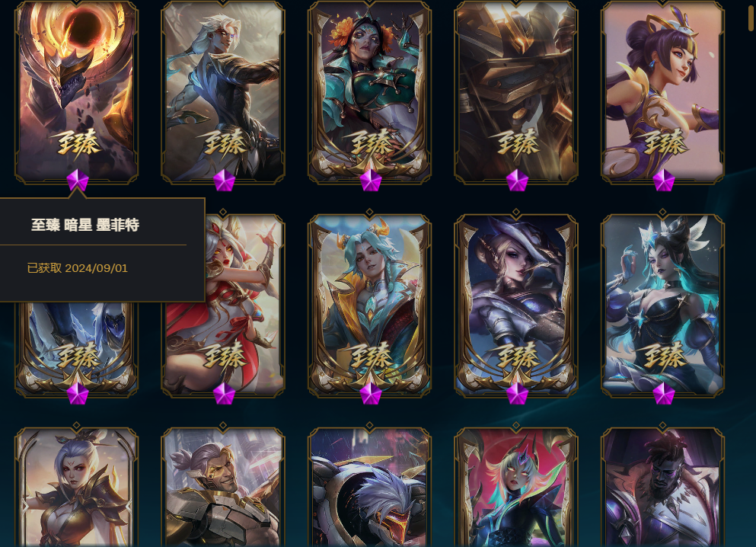Click the 至臻 暗星 墨菲特 tooltip title

pyautogui.click(x=85, y=225)
